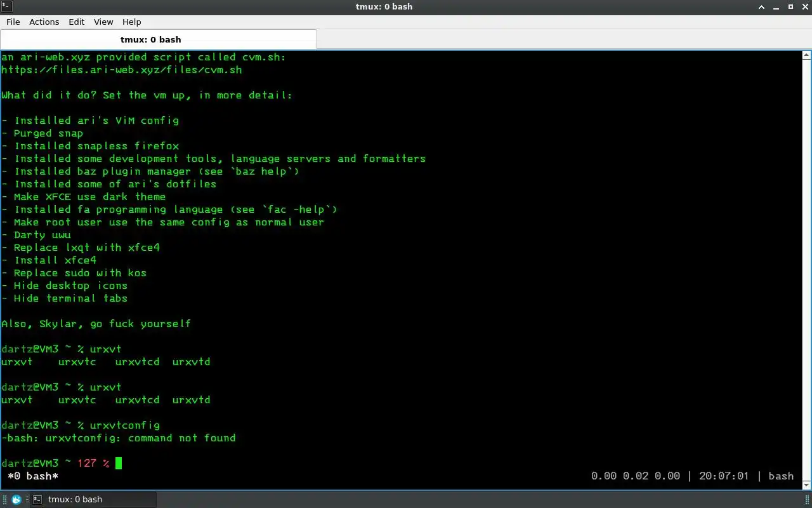The image size is (812, 508).
Task: Click the green cursor block at prompt
Action: [x=119, y=463]
